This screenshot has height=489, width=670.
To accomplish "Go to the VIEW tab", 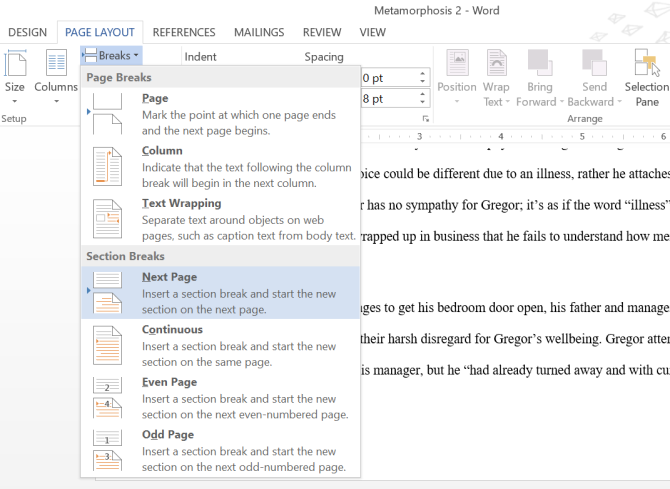I will click(372, 32).
